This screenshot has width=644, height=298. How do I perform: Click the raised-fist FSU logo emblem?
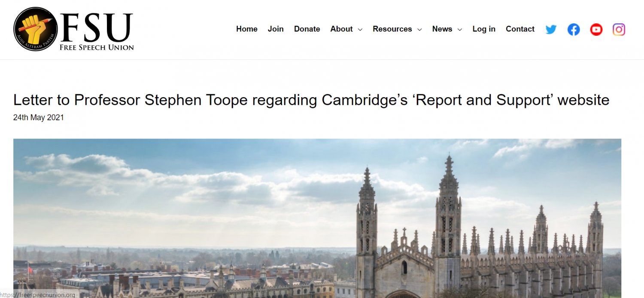point(36,29)
